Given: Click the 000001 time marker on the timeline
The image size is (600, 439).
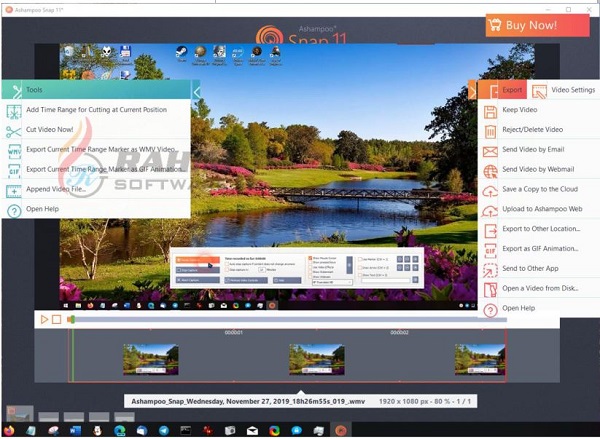Looking at the screenshot, I should pyautogui.click(x=233, y=333).
